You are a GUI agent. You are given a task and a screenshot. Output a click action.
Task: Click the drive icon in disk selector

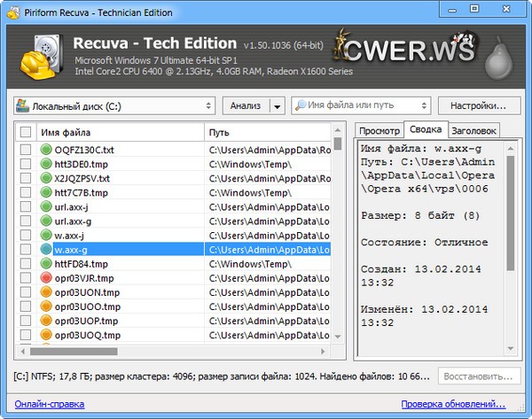(x=23, y=106)
